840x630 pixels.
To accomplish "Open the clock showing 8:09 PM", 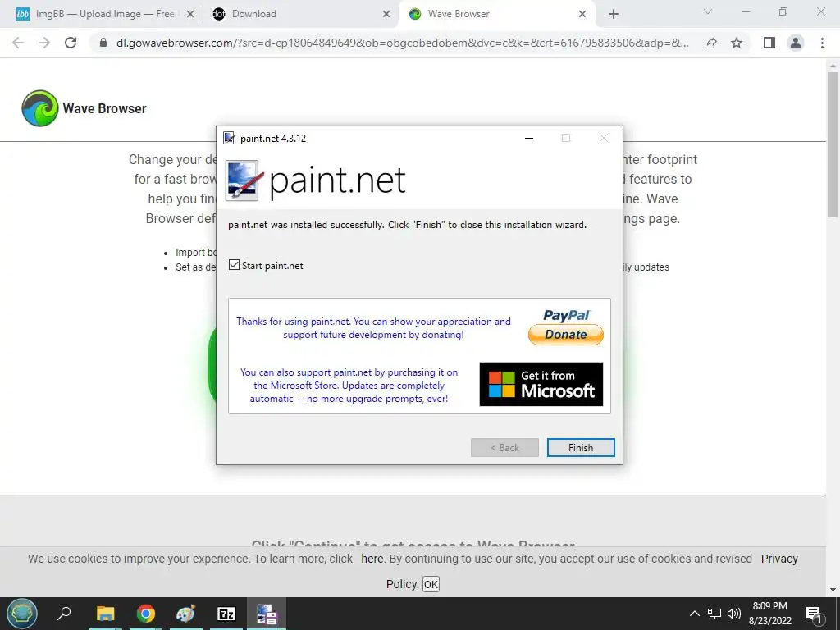I will (x=769, y=614).
